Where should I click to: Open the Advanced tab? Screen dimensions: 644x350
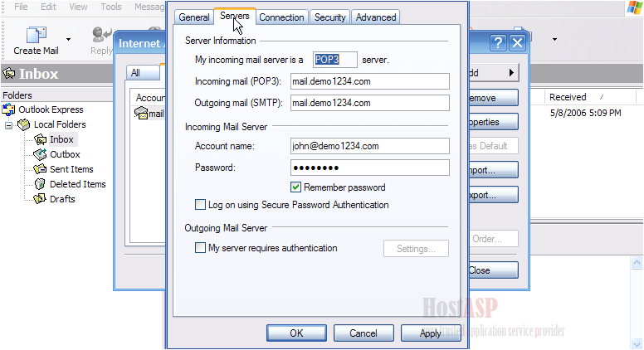coord(376,17)
